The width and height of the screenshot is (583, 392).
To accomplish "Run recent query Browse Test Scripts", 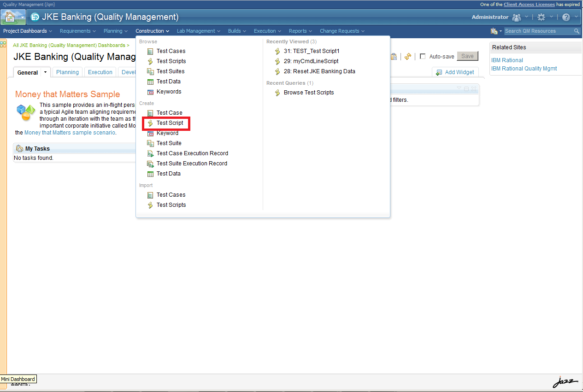I will pos(309,93).
